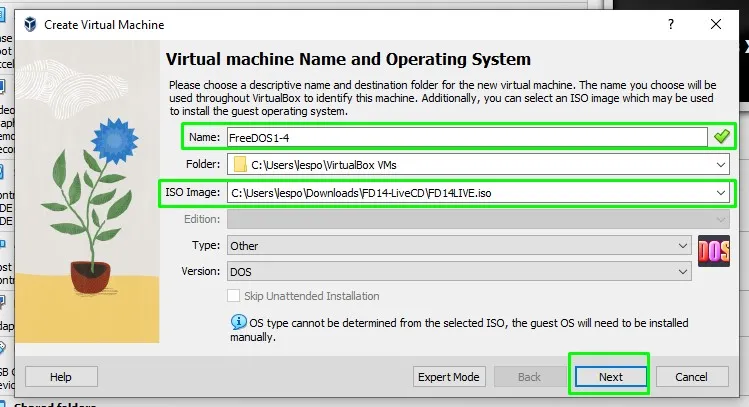Screen dimensions: 749x407
Task: Click the Expert Mode button
Action: pyautogui.click(x=449, y=377)
